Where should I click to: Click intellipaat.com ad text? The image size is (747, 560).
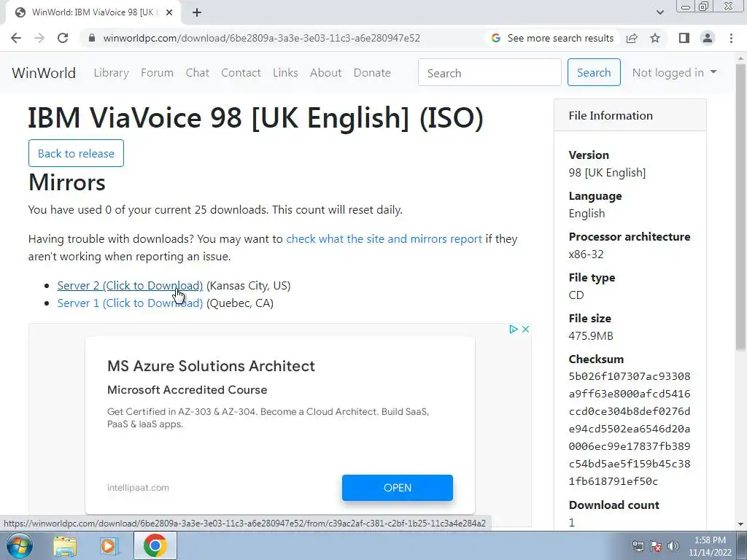pyautogui.click(x=138, y=488)
